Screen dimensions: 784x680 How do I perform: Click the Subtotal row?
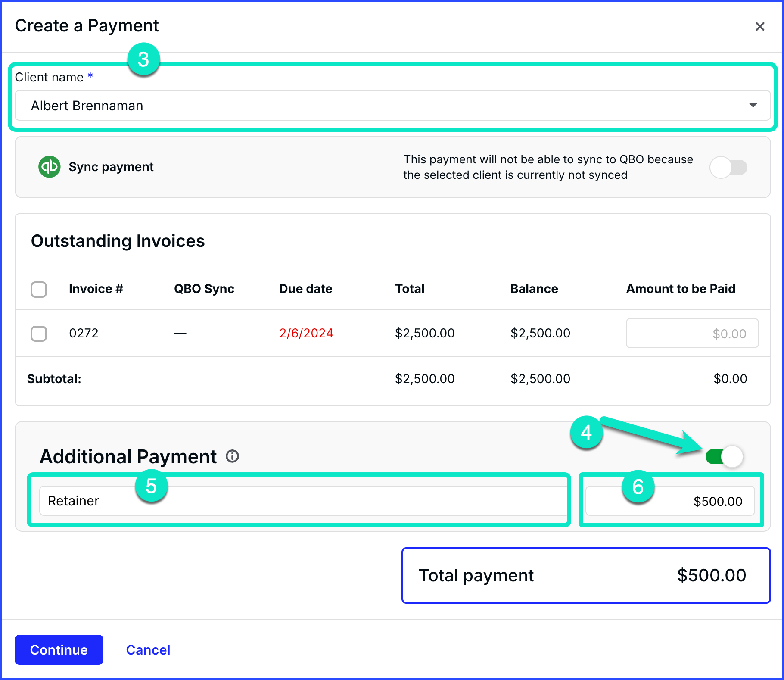click(54, 379)
